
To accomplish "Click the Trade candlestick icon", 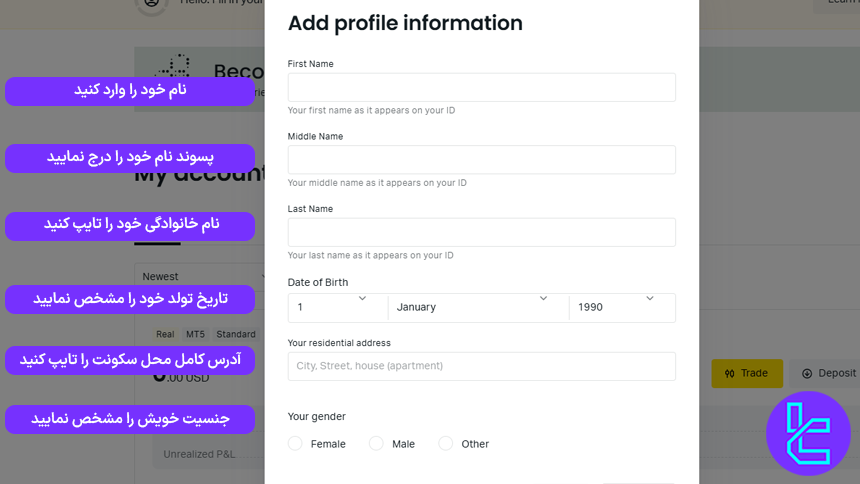I will click(729, 374).
